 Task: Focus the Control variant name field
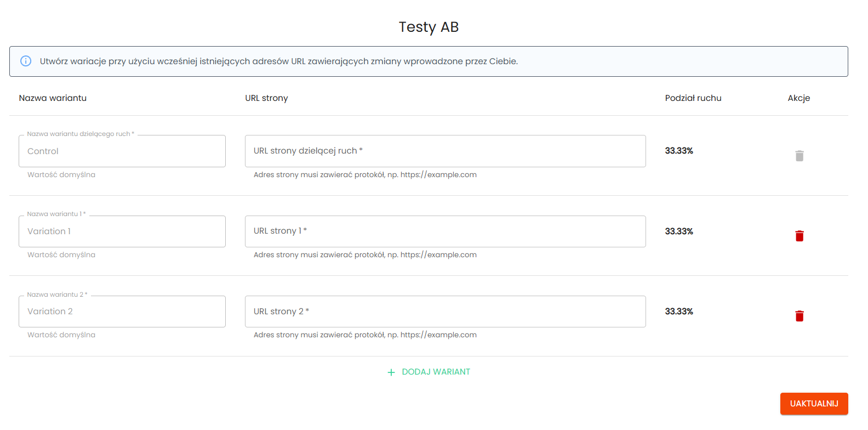[x=122, y=151]
